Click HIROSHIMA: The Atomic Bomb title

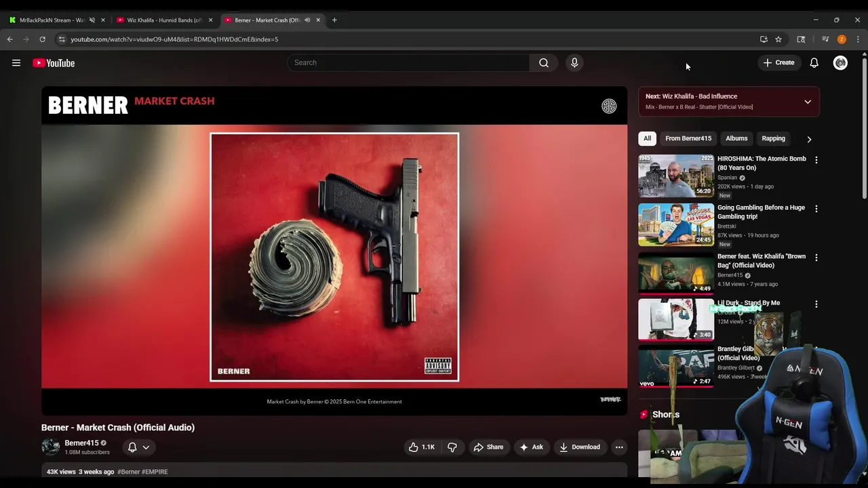[762, 163]
